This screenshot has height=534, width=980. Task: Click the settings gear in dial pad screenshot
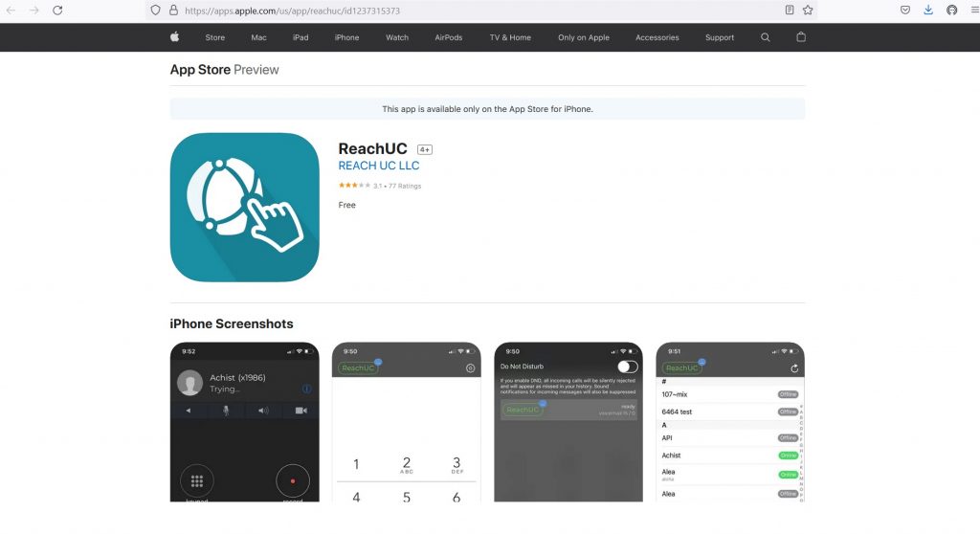click(x=471, y=368)
